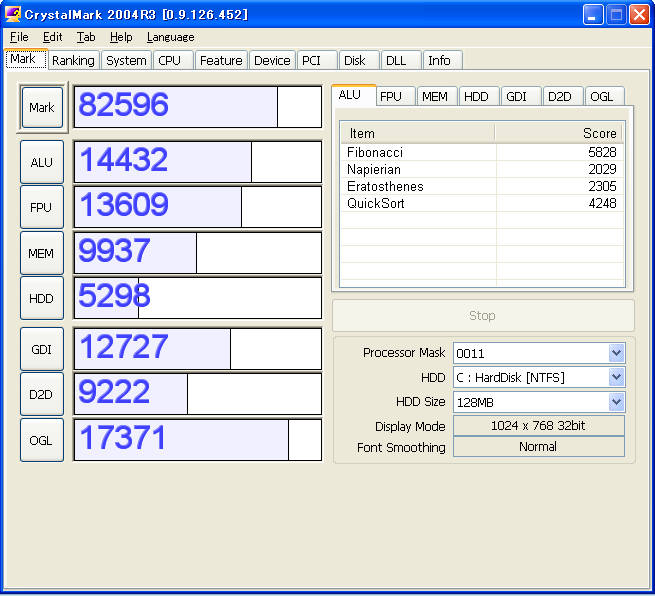Screen dimensions: 655x596
Task: Show the OGL score details tab
Action: click(x=602, y=96)
